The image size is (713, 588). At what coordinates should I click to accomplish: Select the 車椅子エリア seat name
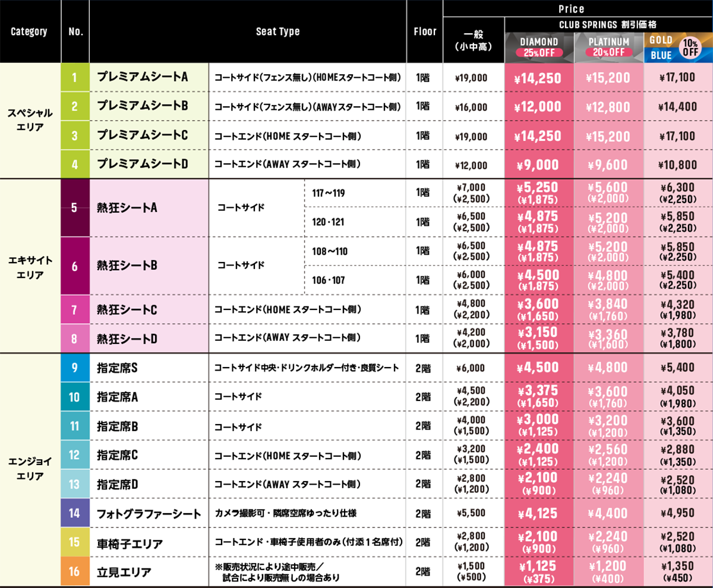point(130,543)
